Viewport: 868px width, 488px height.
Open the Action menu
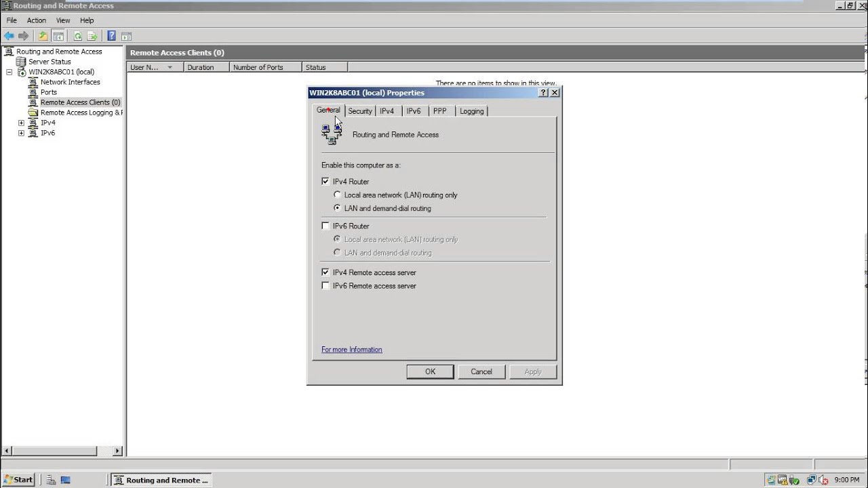click(37, 20)
